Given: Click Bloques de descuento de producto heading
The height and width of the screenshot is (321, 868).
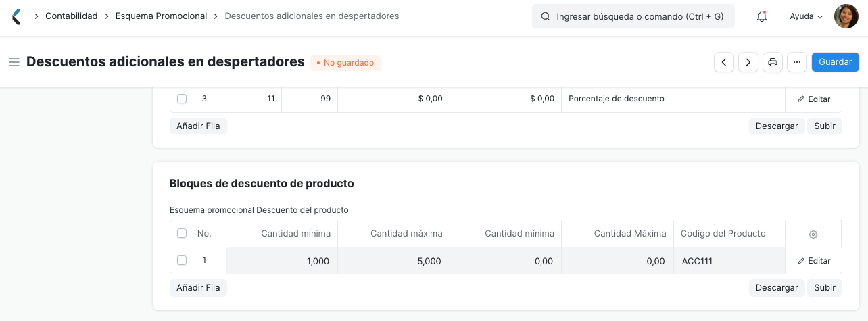Looking at the screenshot, I should pos(262,183).
